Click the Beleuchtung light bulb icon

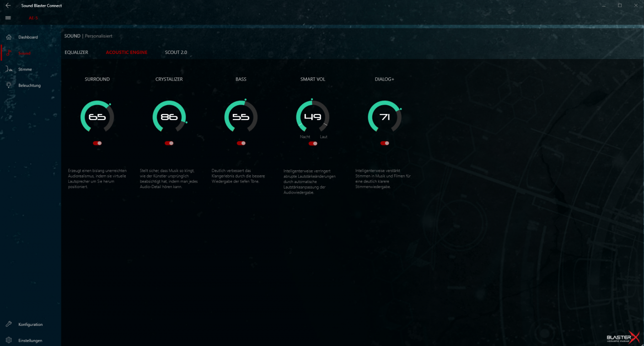click(9, 85)
